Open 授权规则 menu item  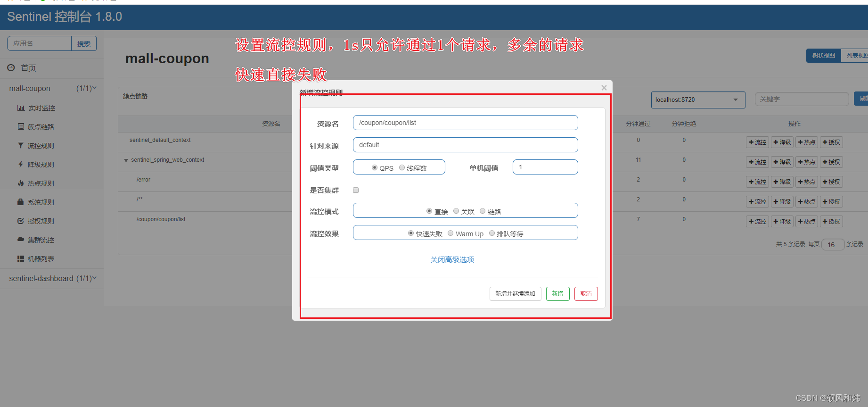(x=41, y=221)
